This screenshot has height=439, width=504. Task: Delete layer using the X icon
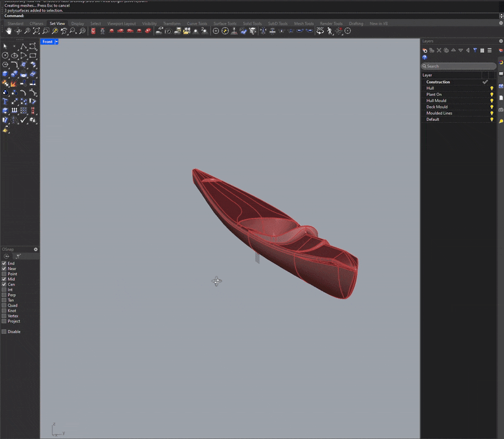tap(439, 50)
